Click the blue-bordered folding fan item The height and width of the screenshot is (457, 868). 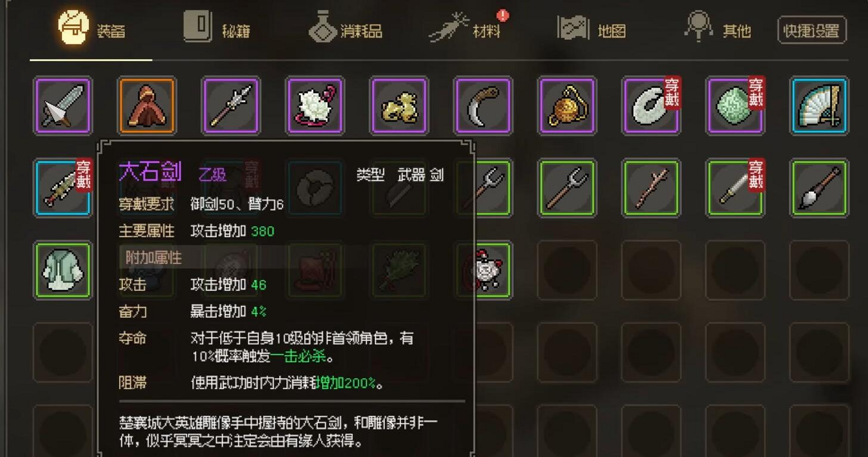pos(820,105)
